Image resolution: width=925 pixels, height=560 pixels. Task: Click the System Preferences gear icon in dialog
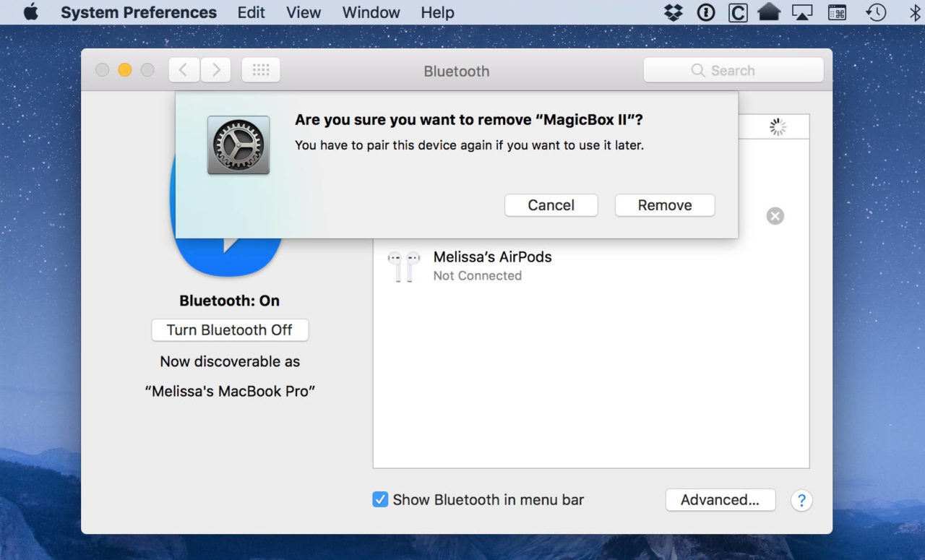coord(238,145)
